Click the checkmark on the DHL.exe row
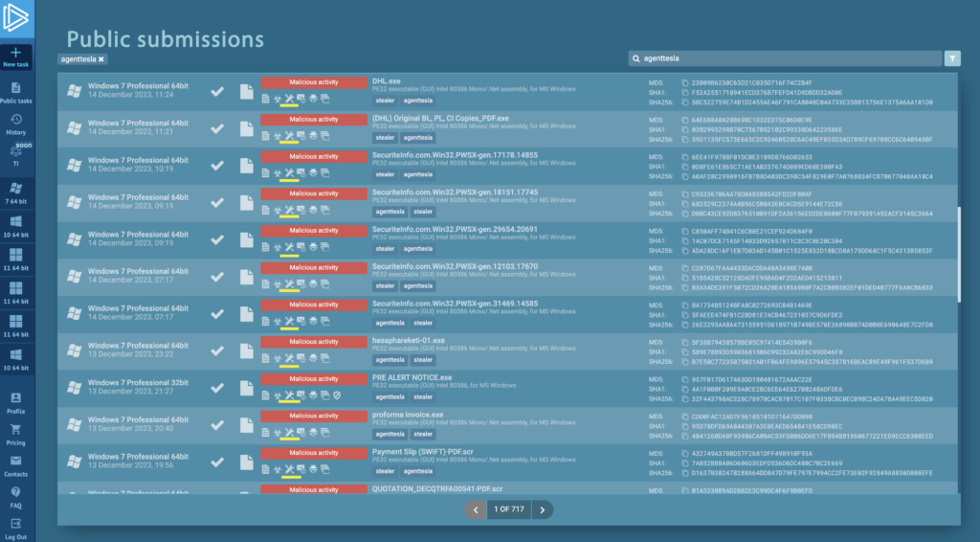 [x=218, y=91]
